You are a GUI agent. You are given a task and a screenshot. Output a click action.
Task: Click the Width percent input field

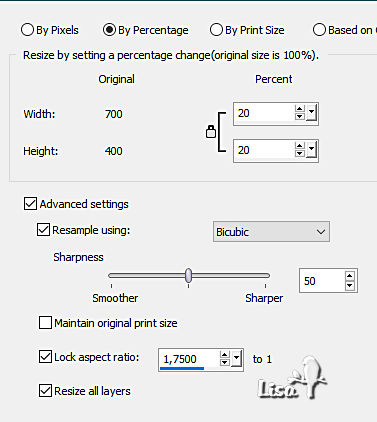click(x=263, y=113)
